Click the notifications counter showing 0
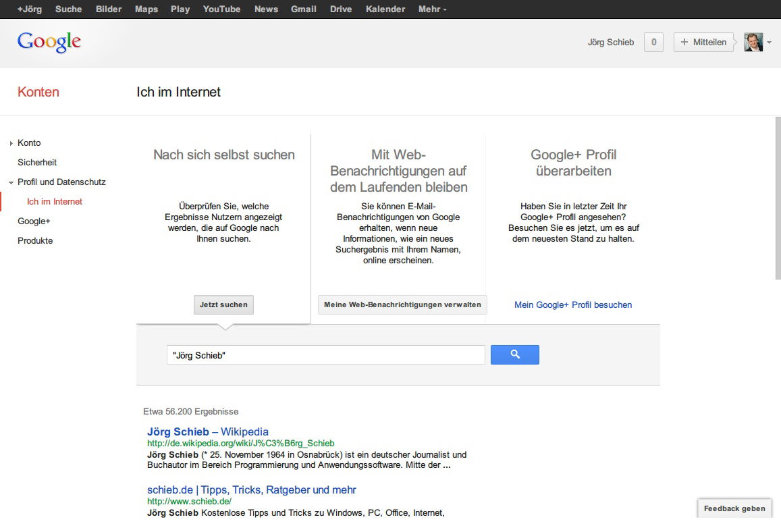This screenshot has height=532, width=781. coord(653,43)
